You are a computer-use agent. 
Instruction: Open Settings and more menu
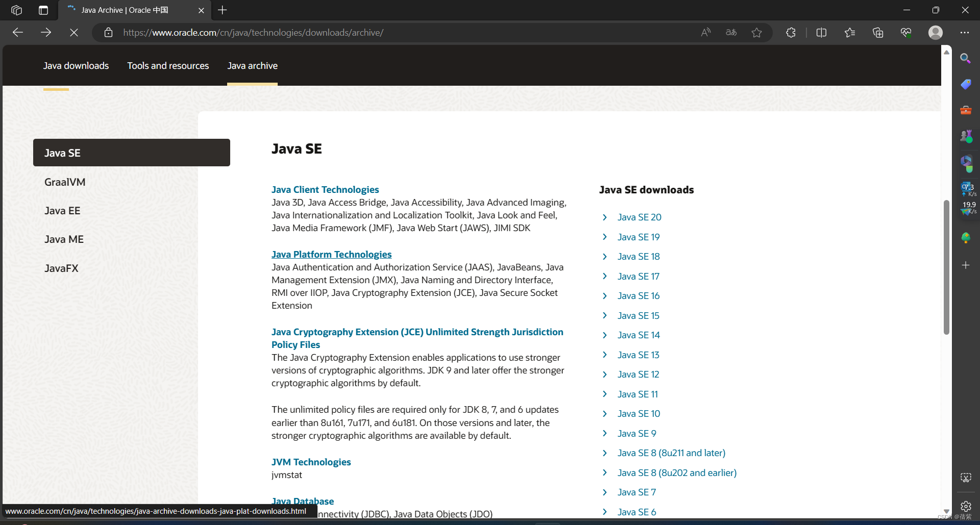pyautogui.click(x=964, y=33)
